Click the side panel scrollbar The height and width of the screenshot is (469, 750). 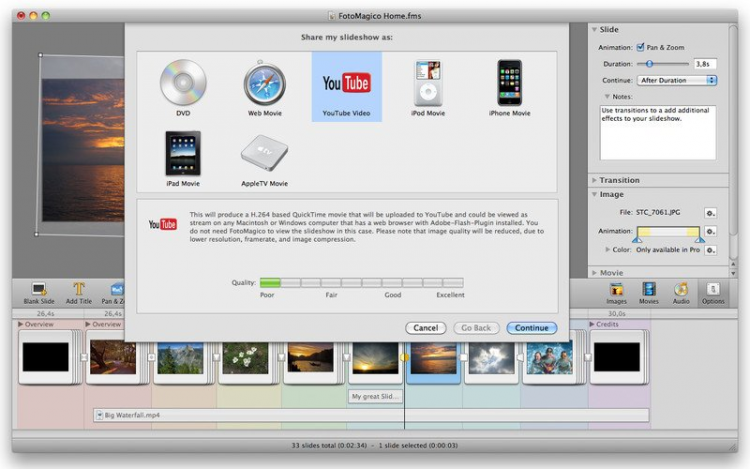click(x=733, y=129)
